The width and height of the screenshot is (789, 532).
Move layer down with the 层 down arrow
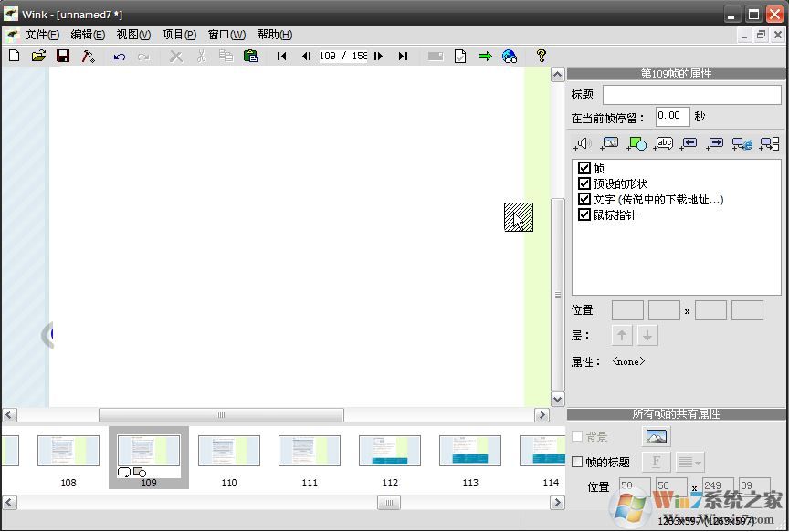(x=647, y=335)
